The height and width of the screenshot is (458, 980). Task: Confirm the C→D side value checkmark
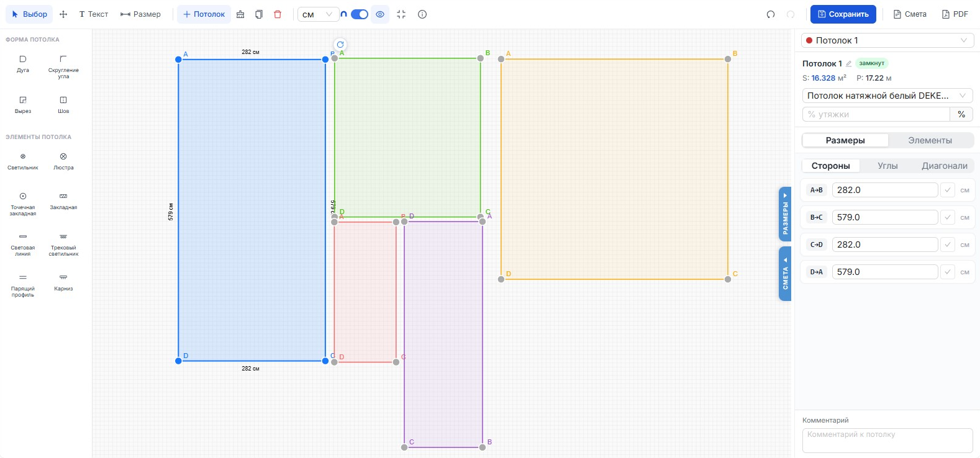tap(948, 245)
